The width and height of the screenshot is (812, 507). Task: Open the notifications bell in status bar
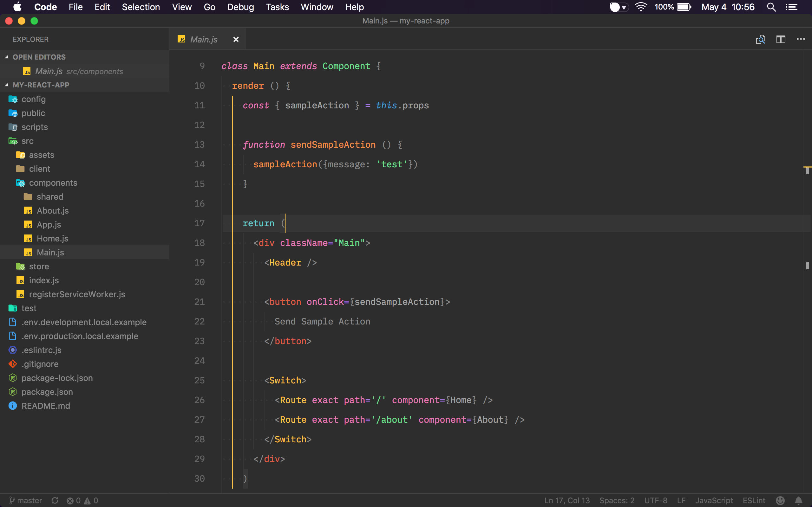[799, 500]
